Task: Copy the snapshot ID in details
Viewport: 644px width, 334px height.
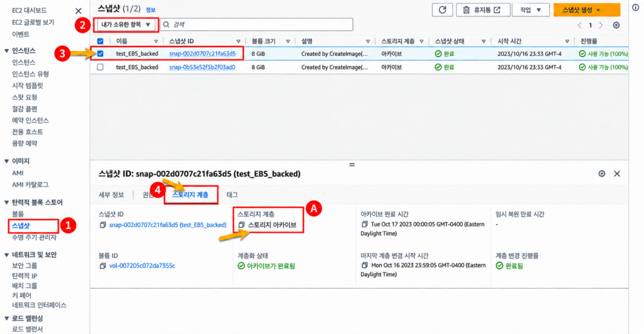Action: (x=103, y=225)
